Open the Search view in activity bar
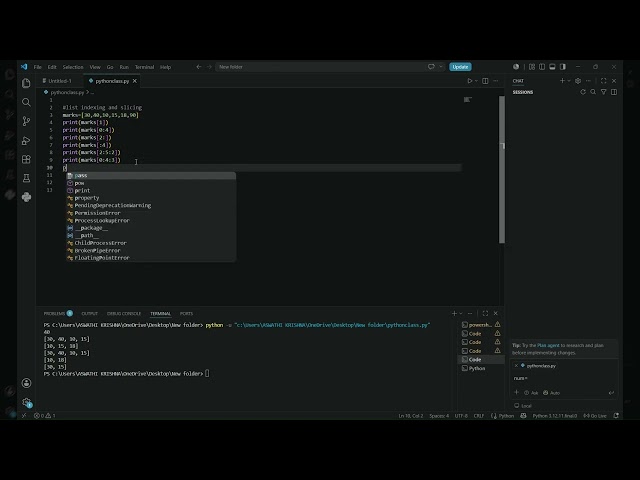This screenshot has height=480, width=640. click(26, 102)
